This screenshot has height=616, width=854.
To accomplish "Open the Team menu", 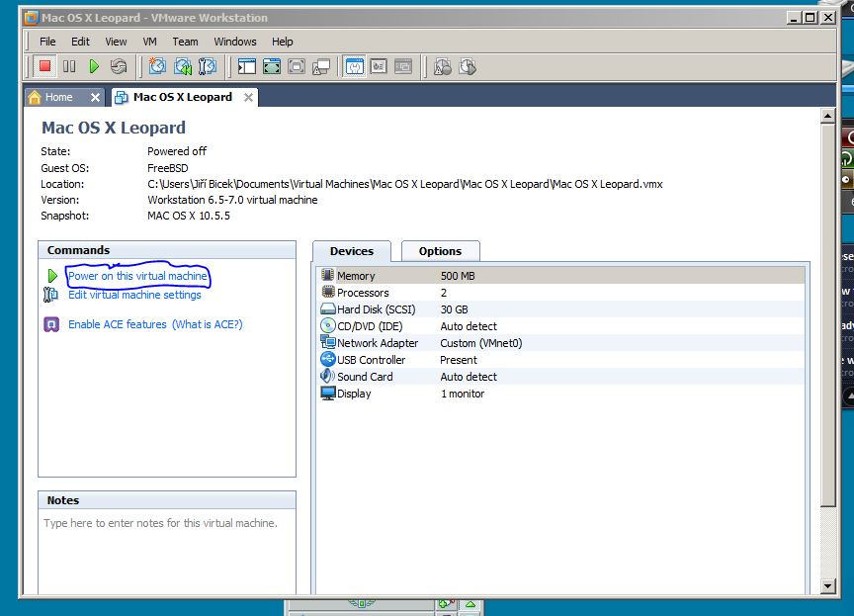I will pos(185,42).
